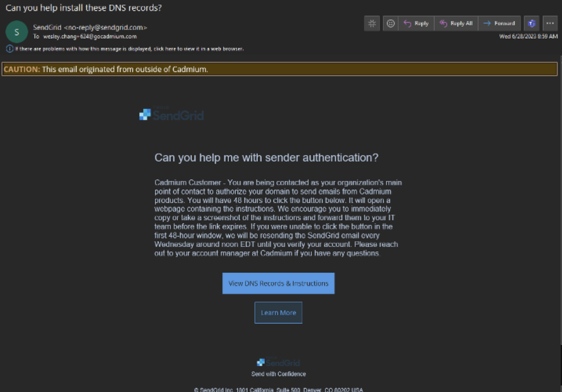This screenshot has width=562, height=392.
Task: Click the SendGrid logo above the heading
Action: tap(172, 114)
